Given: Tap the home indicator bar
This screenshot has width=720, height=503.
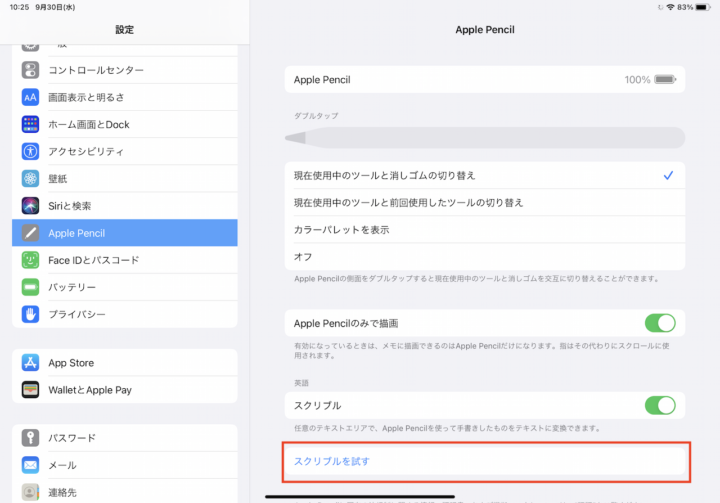Looking at the screenshot, I should point(360,497).
